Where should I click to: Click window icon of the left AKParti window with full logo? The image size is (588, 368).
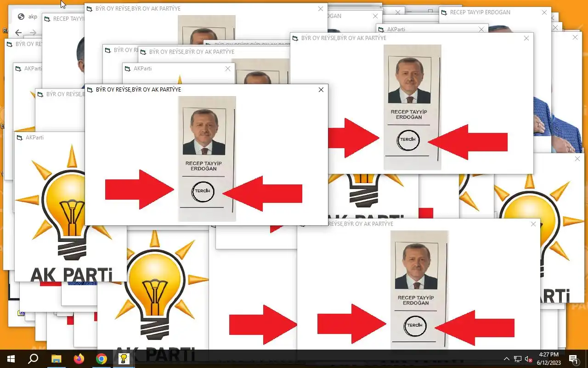click(x=20, y=138)
